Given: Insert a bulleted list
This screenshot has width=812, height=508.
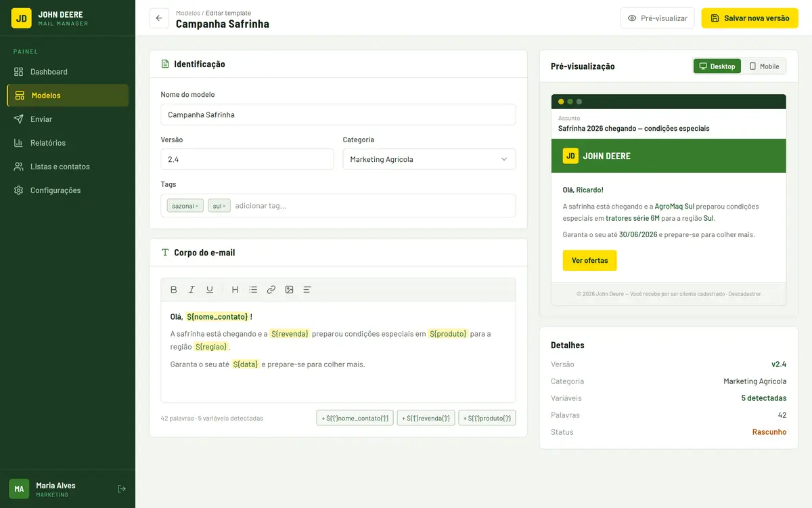Looking at the screenshot, I should (253, 289).
